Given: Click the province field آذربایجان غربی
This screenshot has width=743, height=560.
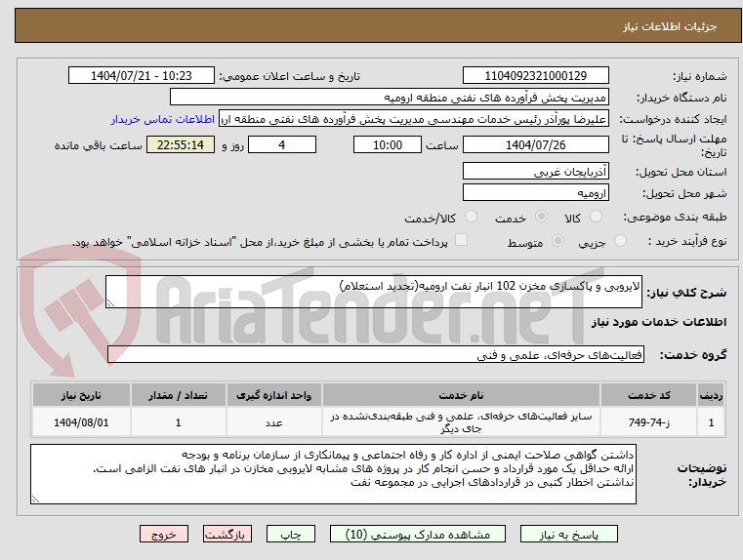Looking at the screenshot, I should [535, 172].
